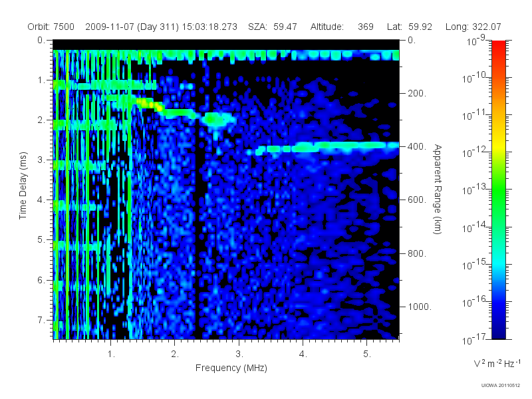Click the Lat: 59.92 header value
532x399 pixels.
point(409,27)
